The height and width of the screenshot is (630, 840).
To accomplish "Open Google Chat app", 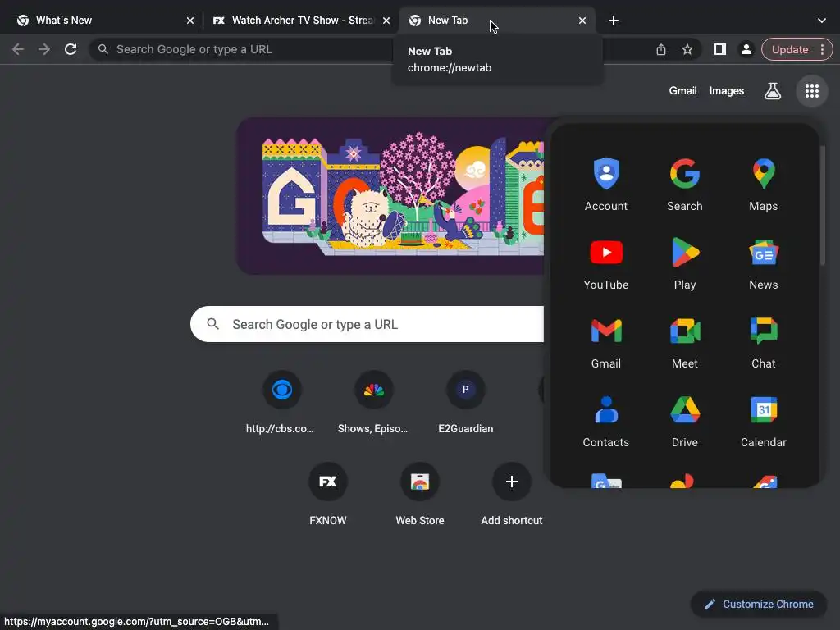I will (764, 341).
